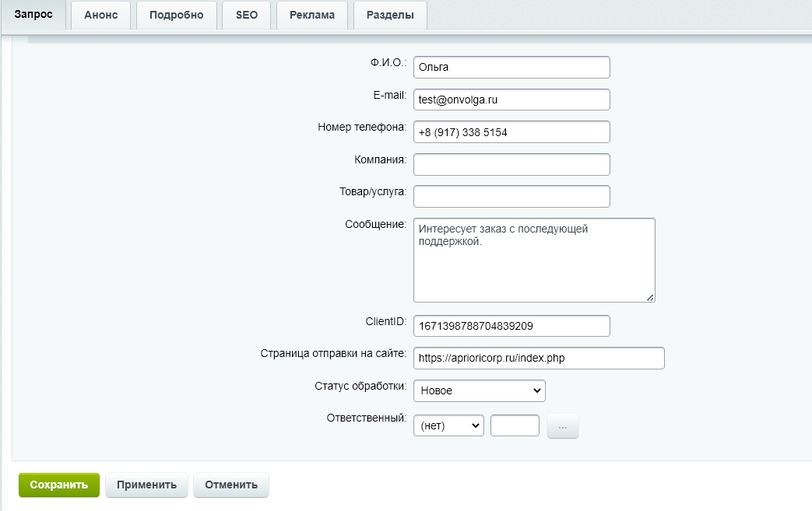Image resolution: width=812 pixels, height=511 pixels.
Task: Click the empty Компания field
Action: click(511, 164)
